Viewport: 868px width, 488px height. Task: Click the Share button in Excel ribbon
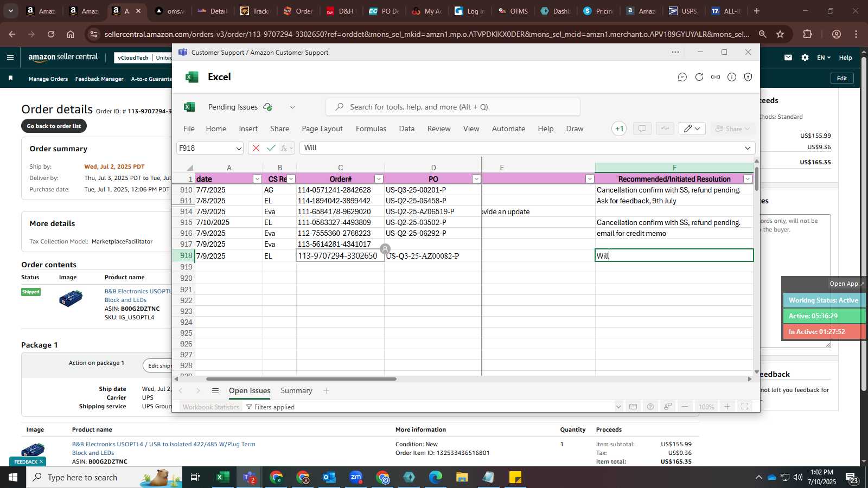click(x=732, y=129)
